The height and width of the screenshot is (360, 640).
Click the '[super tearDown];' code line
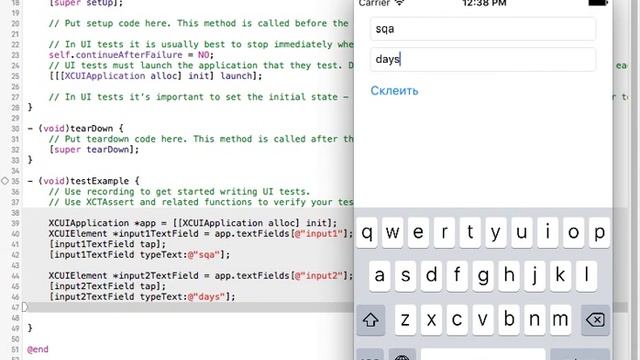click(94, 149)
